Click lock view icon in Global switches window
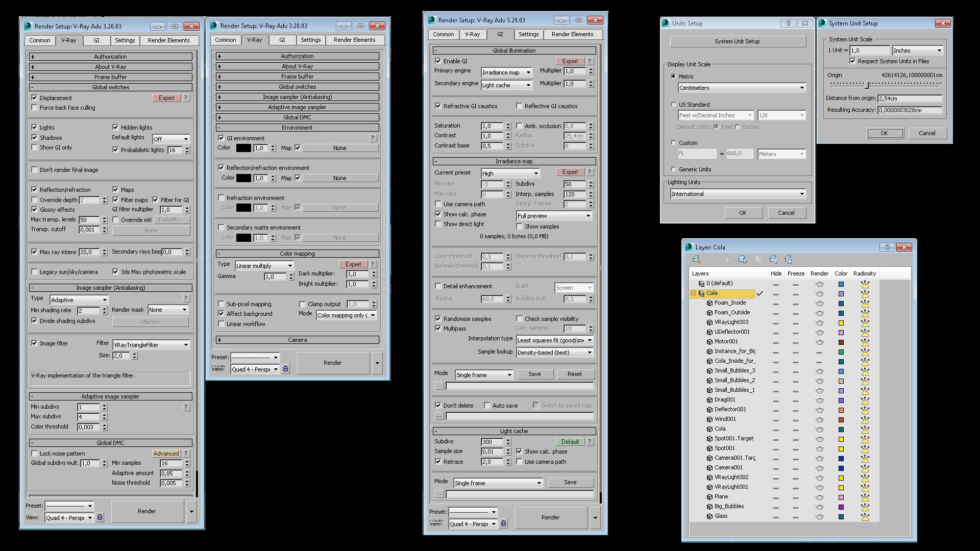The width and height of the screenshot is (980, 551). pos(100,517)
